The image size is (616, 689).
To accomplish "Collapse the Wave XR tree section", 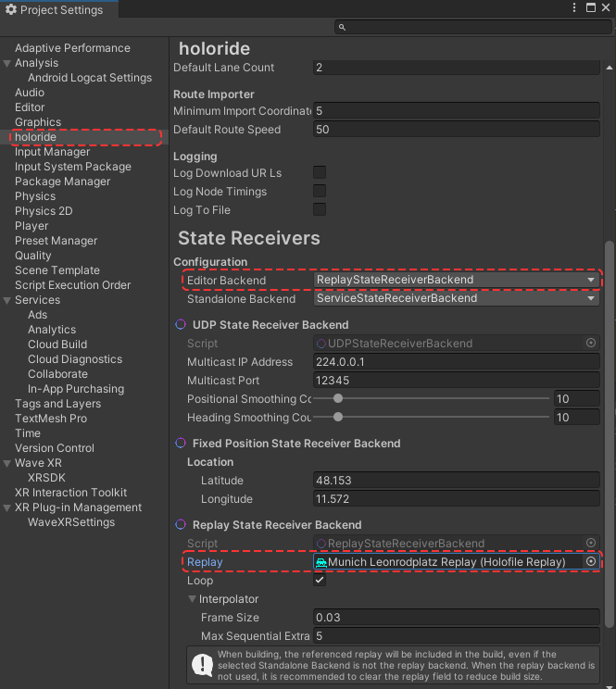I will [x=7, y=464].
